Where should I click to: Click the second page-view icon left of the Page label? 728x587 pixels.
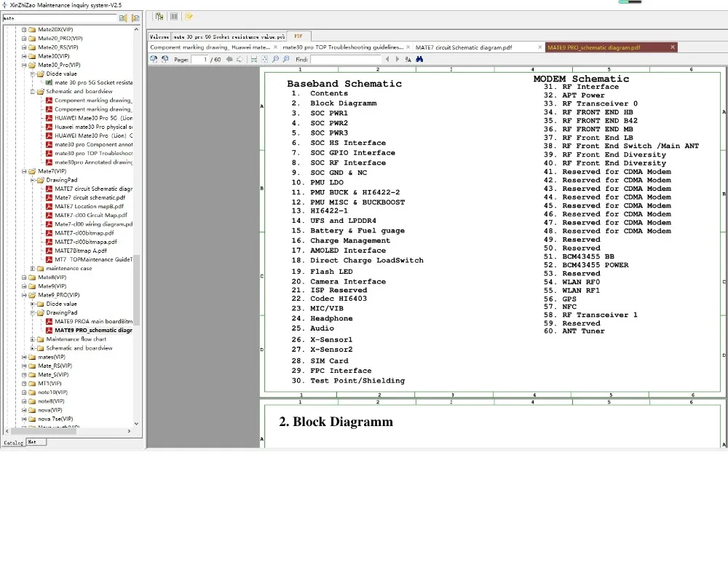(x=165, y=60)
